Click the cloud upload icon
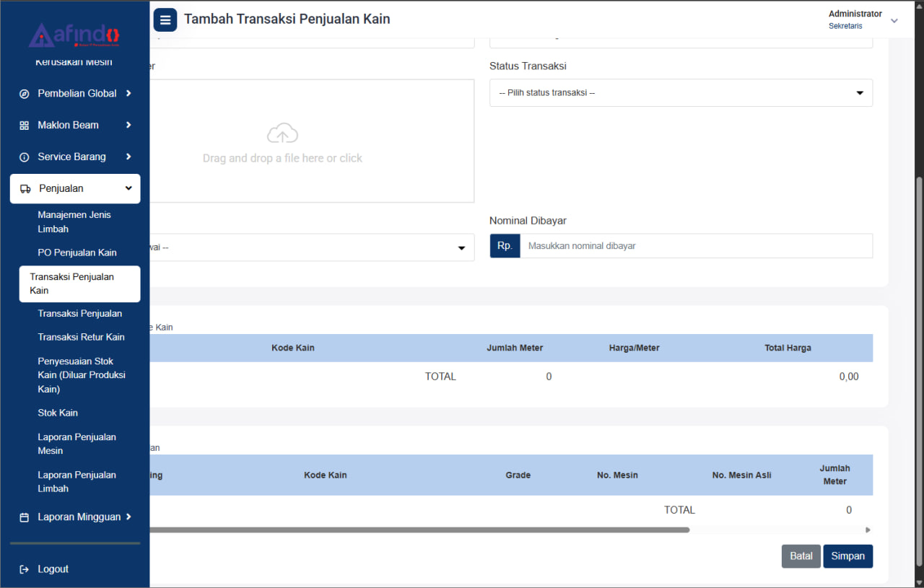This screenshot has width=924, height=588. point(283,133)
